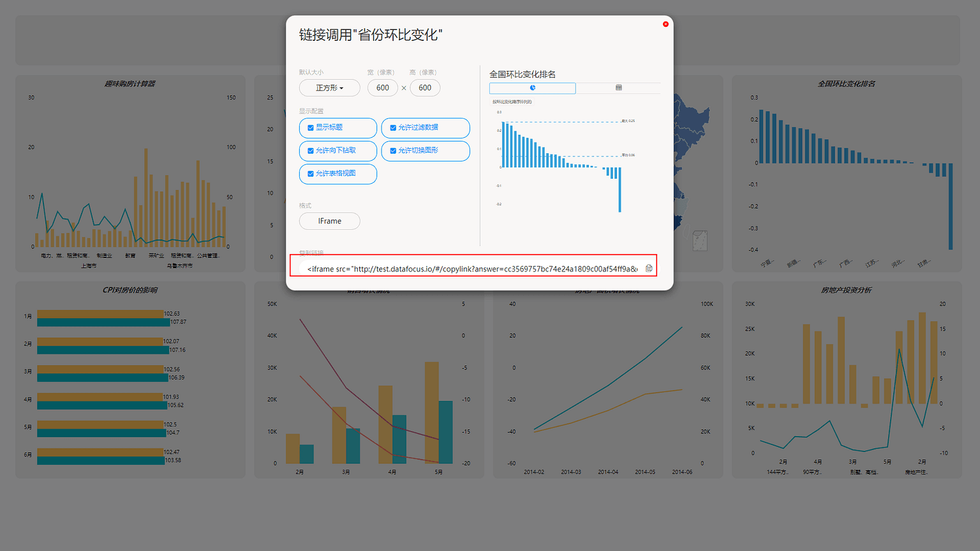Viewport: 980px width, 551px height.
Task: Edit the height (高) pixel field
Action: [425, 88]
